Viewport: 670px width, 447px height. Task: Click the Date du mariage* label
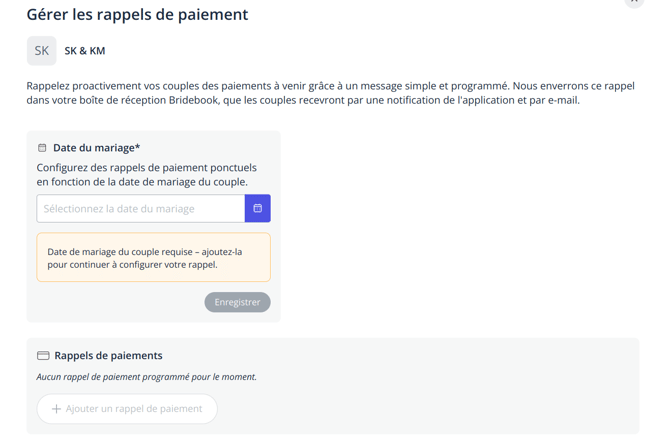[x=96, y=148]
